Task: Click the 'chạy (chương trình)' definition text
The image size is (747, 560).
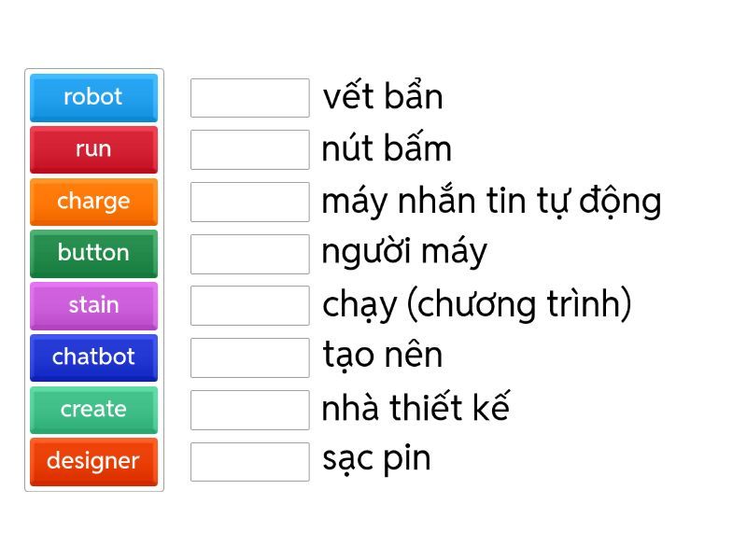Action: (x=476, y=305)
